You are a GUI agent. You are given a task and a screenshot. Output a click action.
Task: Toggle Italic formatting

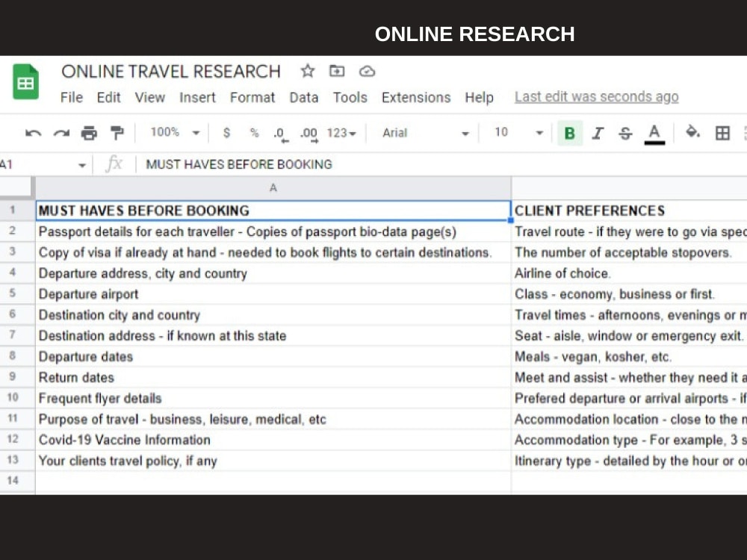[x=598, y=133]
